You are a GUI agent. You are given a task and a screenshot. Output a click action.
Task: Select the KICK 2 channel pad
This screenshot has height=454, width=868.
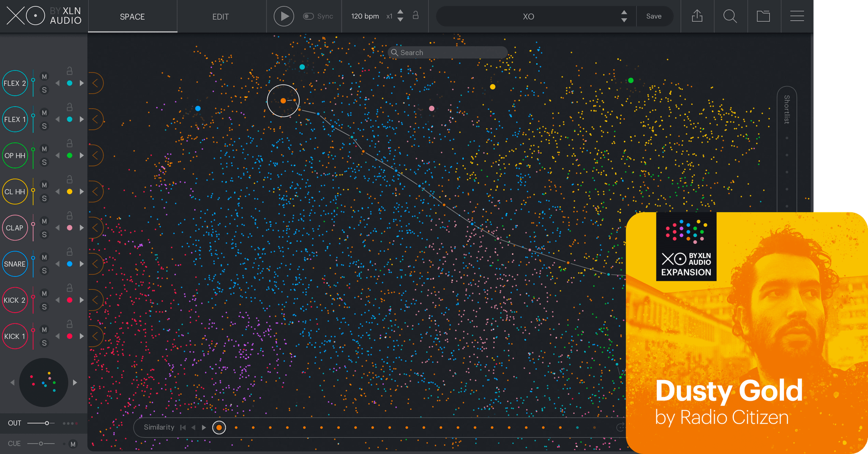(15, 300)
